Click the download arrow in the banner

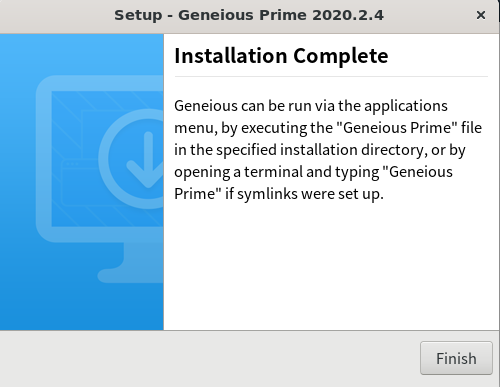(146, 159)
